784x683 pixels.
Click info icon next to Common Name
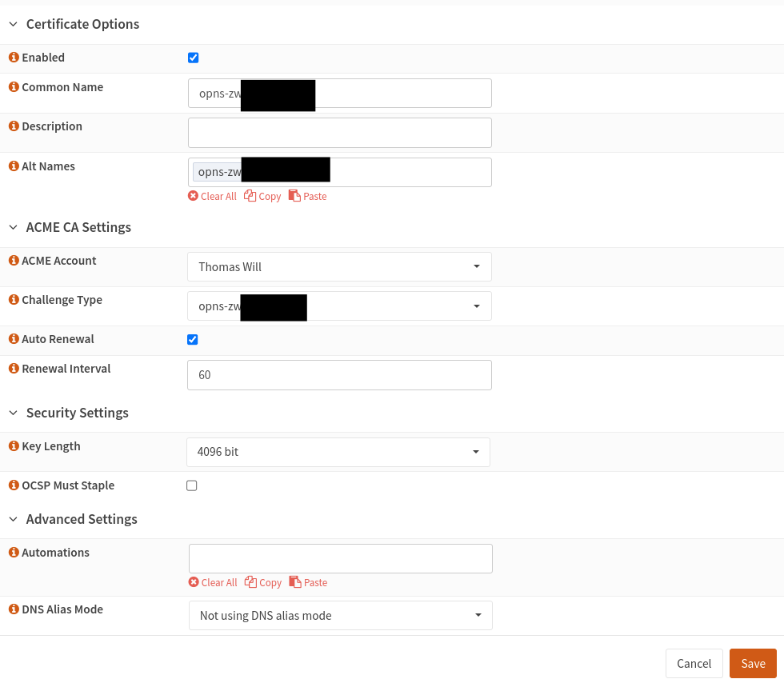[14, 87]
